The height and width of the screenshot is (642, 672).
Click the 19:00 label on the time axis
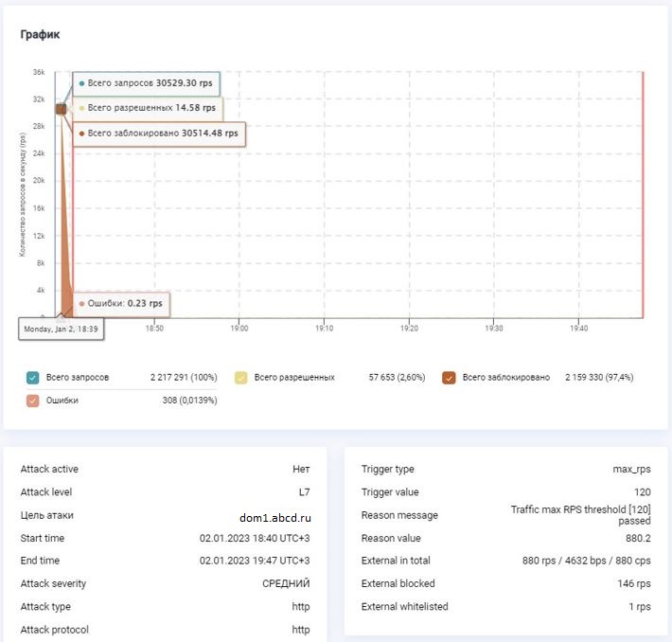[239, 329]
